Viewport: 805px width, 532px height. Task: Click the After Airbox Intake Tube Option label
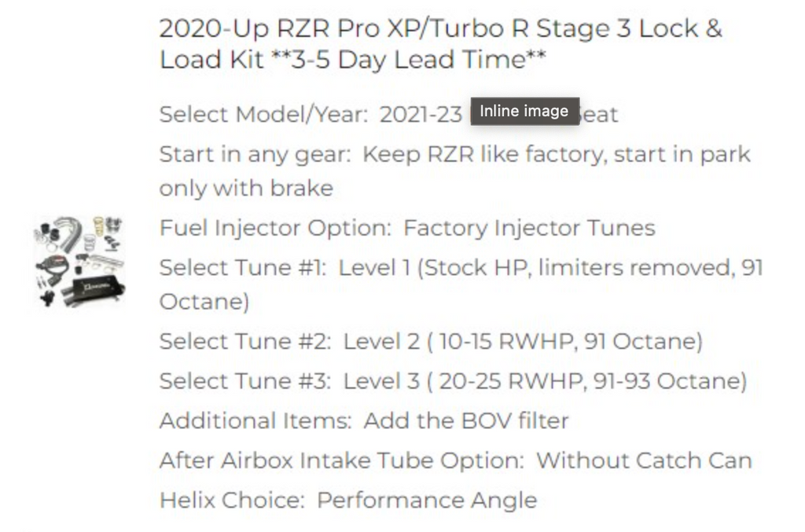[x=342, y=460]
